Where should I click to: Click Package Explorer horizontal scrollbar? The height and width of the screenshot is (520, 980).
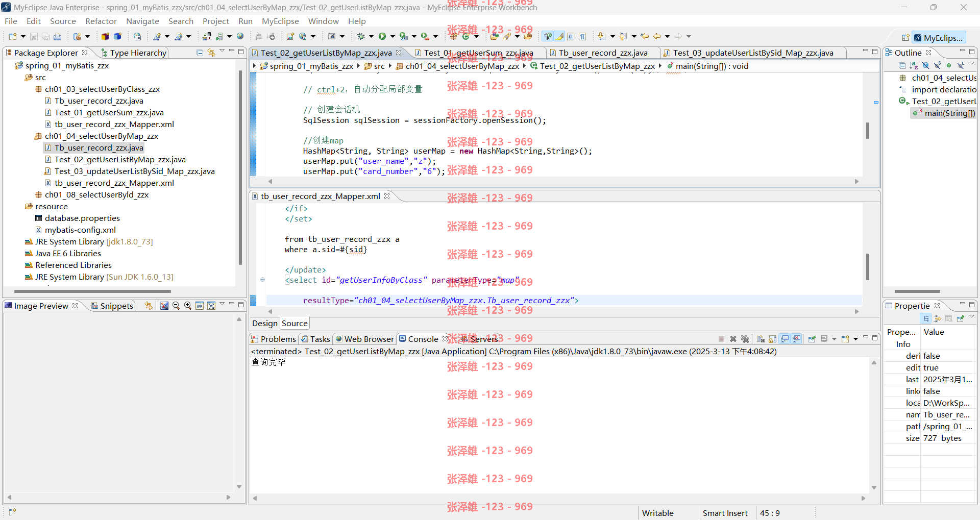tap(92, 291)
